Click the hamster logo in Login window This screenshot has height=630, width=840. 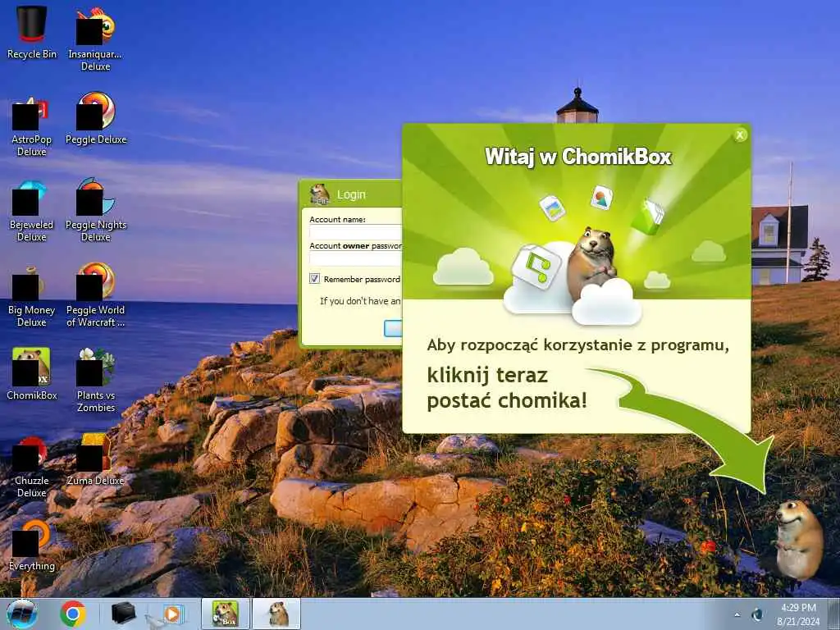point(320,194)
